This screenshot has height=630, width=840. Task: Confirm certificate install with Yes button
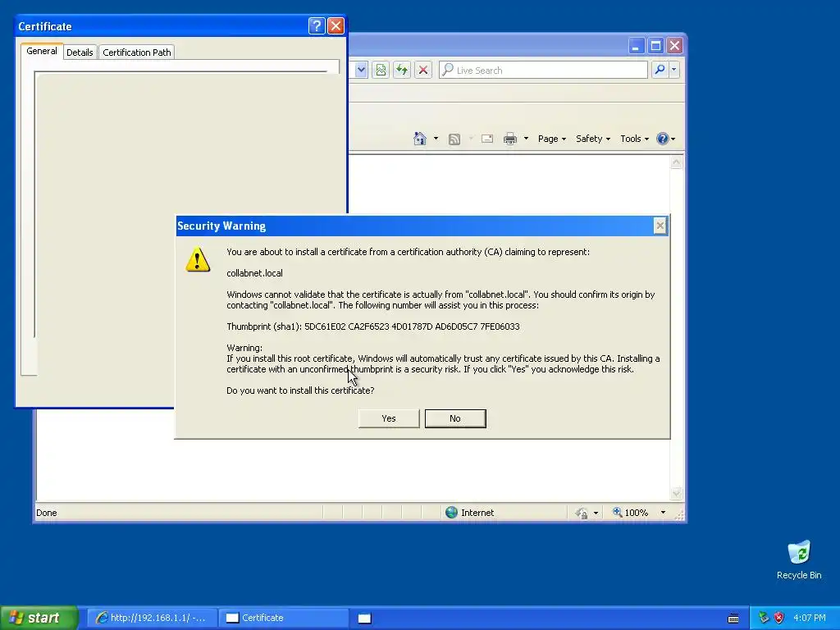click(388, 418)
